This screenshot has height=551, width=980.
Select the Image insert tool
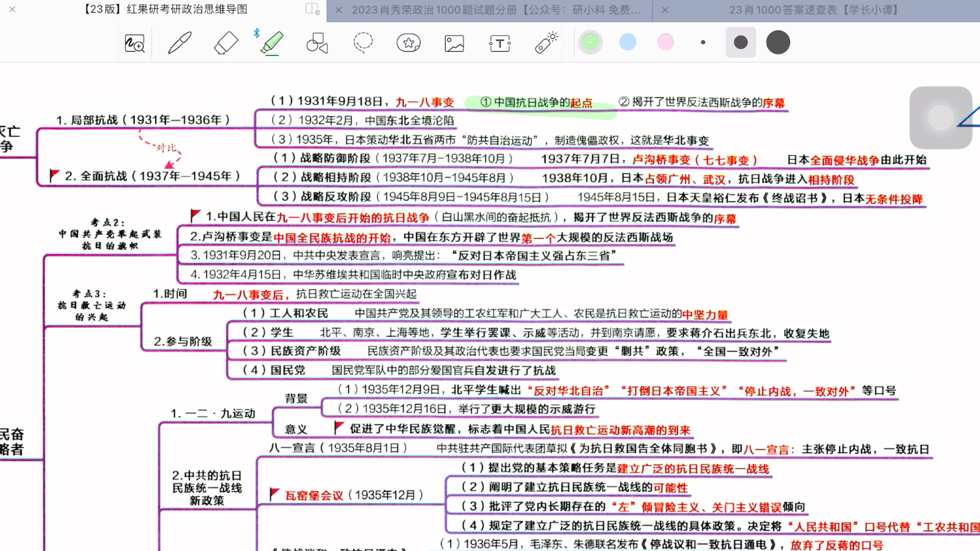454,43
